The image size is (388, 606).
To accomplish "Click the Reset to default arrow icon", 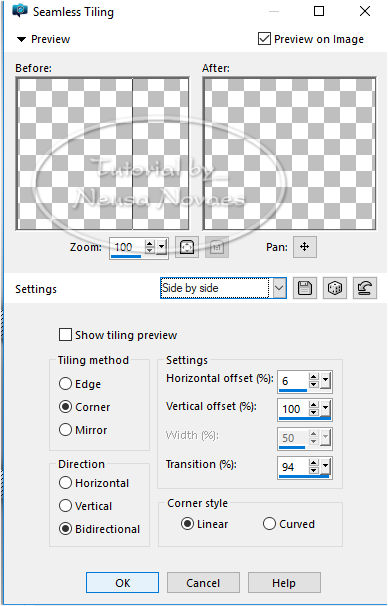I will point(364,288).
